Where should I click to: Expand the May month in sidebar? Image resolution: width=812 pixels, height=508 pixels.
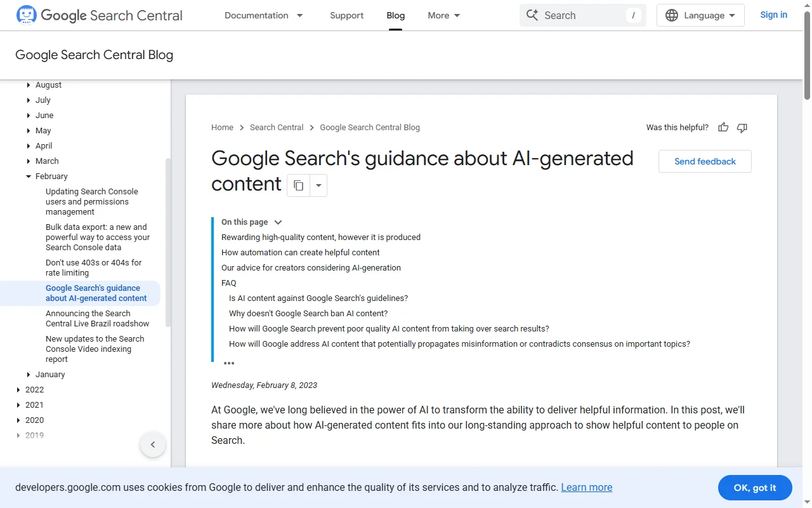tap(29, 131)
